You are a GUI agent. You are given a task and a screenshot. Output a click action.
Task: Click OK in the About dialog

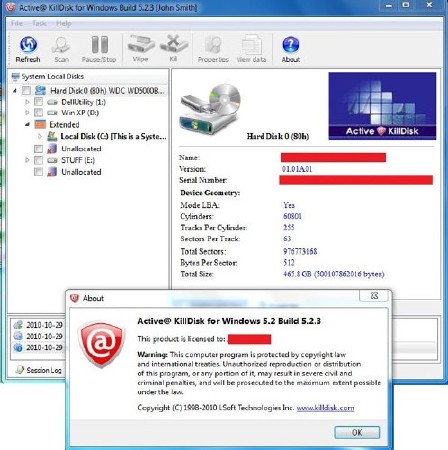click(x=357, y=432)
